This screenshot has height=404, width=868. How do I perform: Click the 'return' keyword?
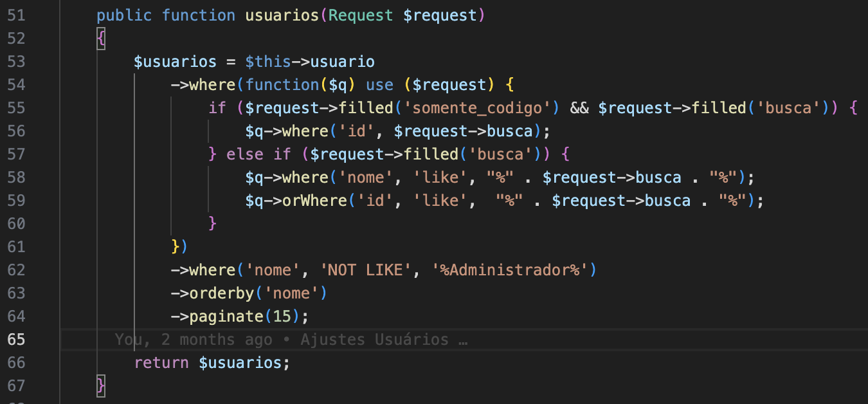tap(161, 363)
